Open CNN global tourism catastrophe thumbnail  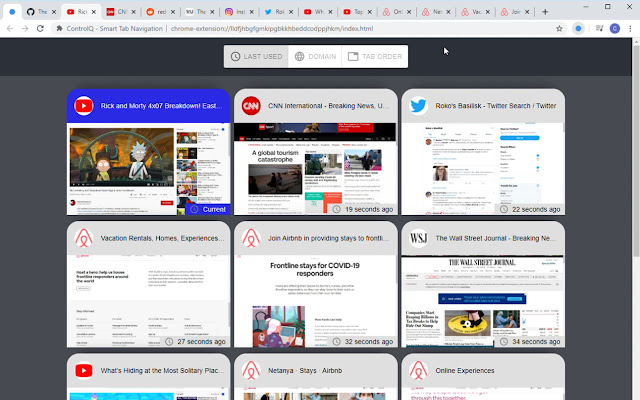click(x=316, y=169)
